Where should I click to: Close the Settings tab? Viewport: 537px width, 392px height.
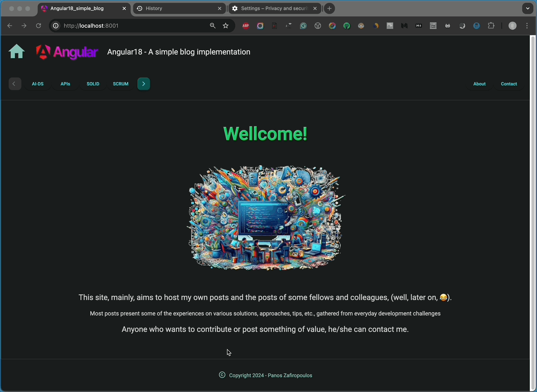click(315, 8)
